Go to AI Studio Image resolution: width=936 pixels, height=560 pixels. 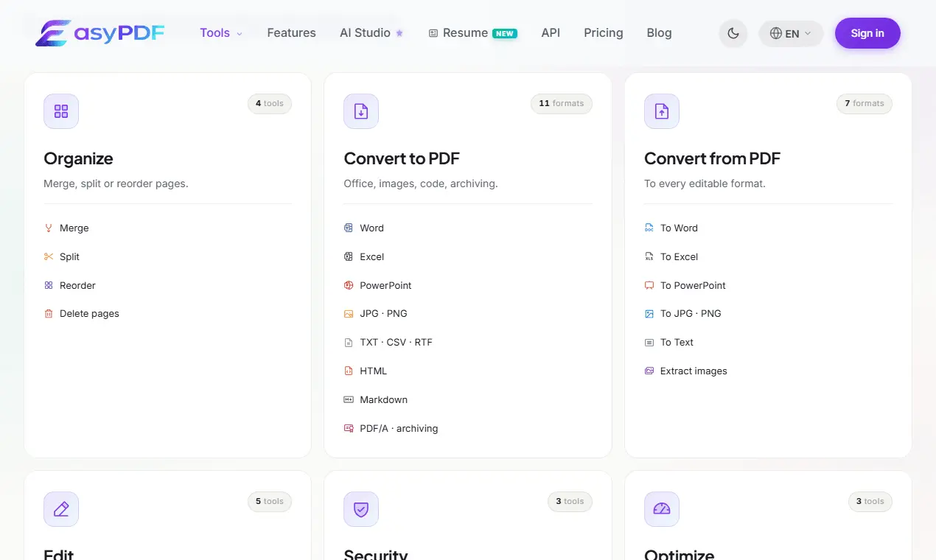(x=371, y=32)
